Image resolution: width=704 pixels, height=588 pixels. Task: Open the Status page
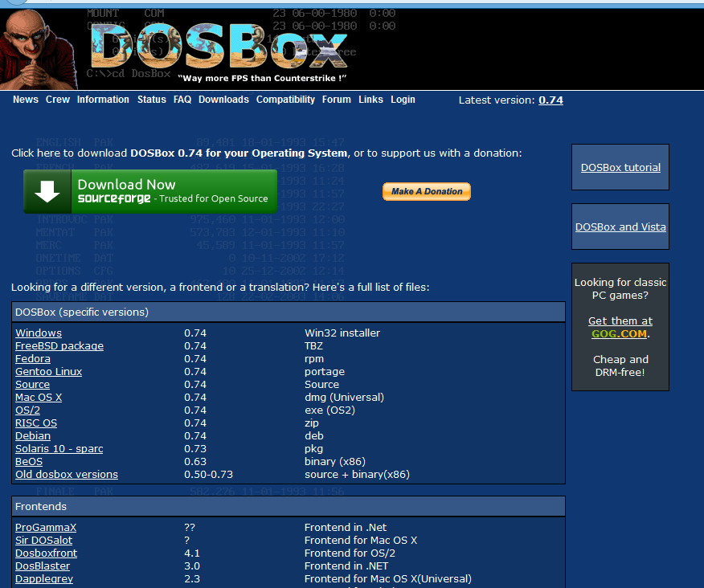(152, 100)
